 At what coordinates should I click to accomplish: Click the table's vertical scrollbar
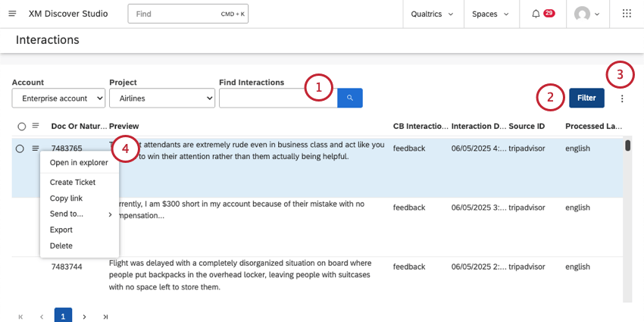pos(627,145)
